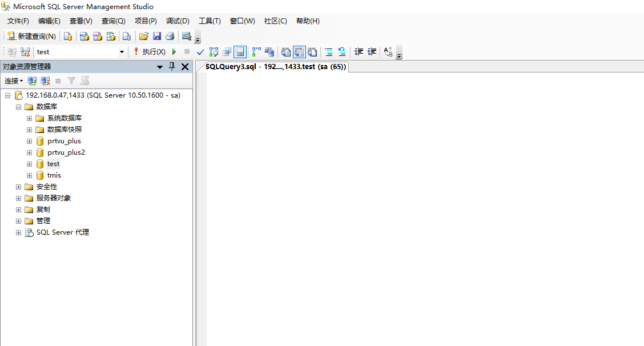The width and height of the screenshot is (644, 346).
Task: Open the Activity Monitor icon
Action: pos(187,36)
